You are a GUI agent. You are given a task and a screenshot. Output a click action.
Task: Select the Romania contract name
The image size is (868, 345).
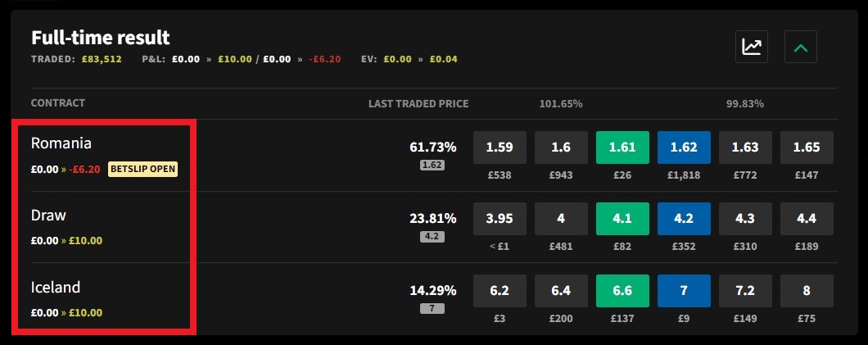61,143
